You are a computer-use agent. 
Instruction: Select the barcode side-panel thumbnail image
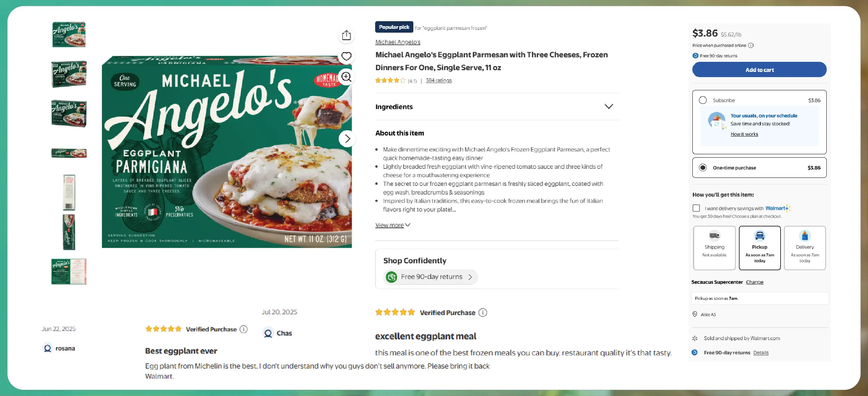point(69,192)
